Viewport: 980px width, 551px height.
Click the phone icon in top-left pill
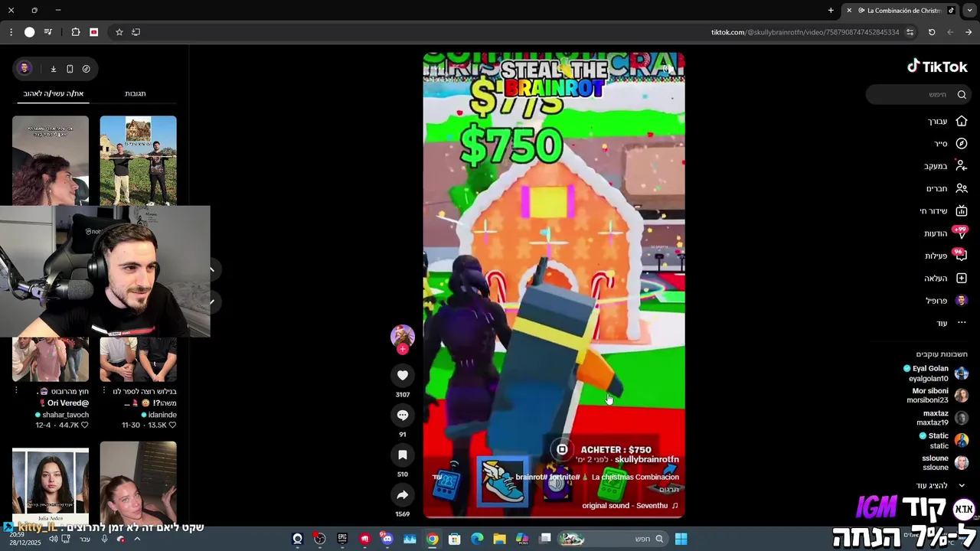(x=70, y=69)
